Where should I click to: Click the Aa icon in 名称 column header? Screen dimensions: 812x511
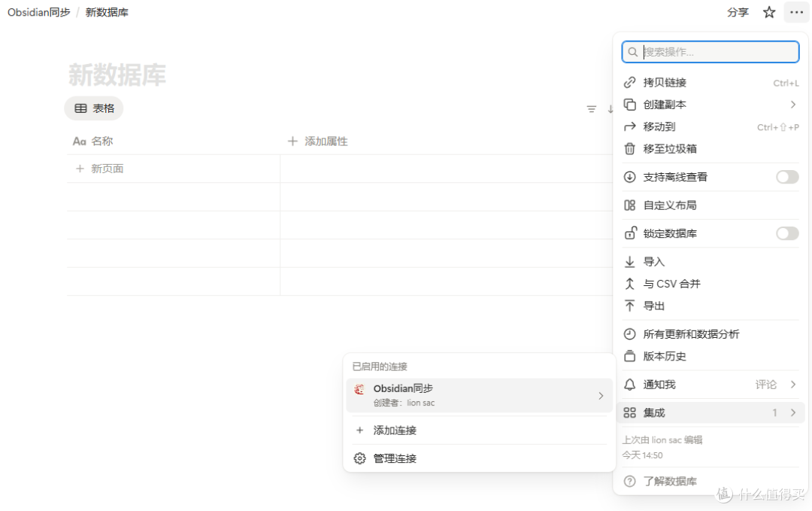(79, 141)
